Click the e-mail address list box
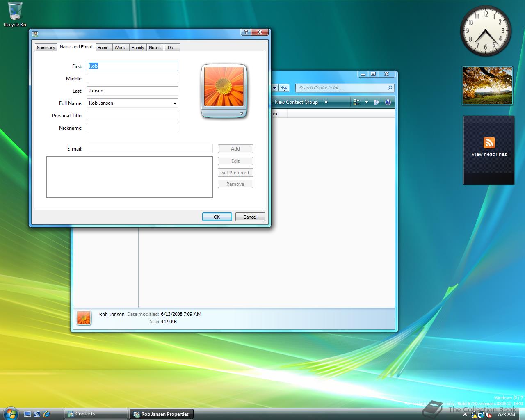The image size is (525, 420). (130, 177)
